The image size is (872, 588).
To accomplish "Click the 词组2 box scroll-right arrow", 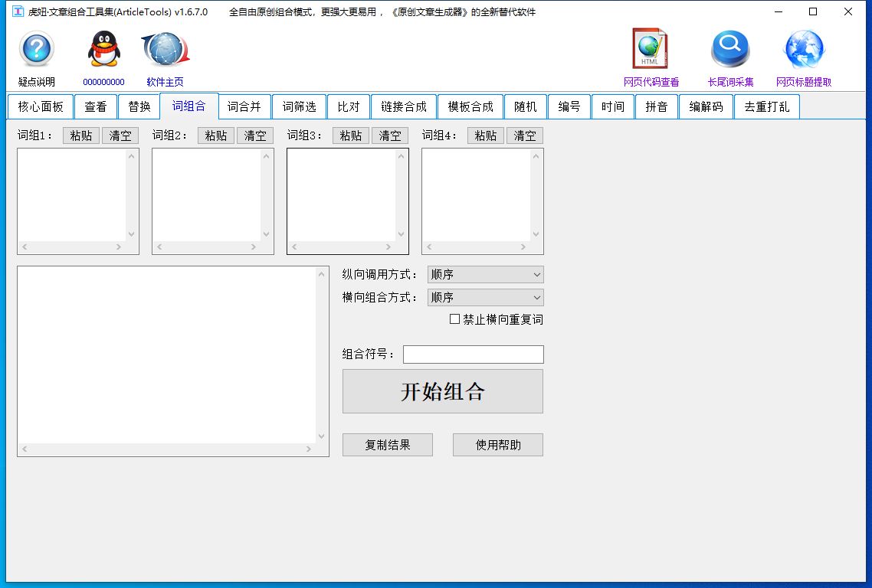I will pos(254,247).
